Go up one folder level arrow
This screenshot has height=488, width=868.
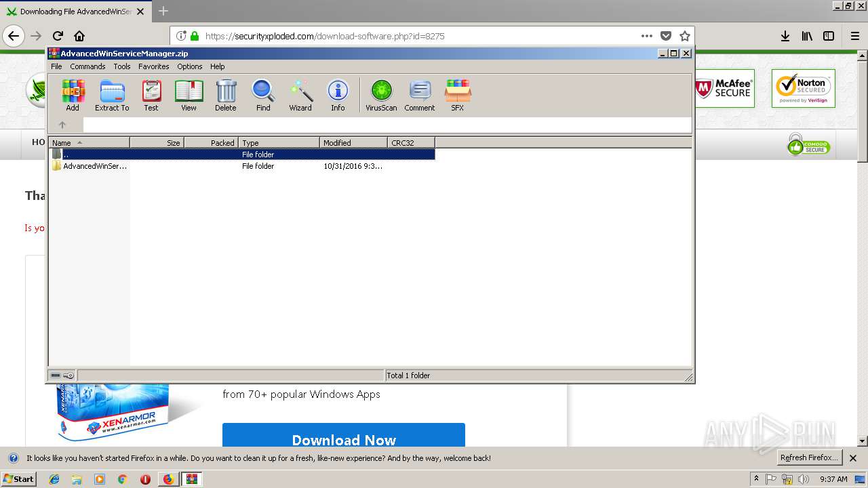click(x=62, y=125)
